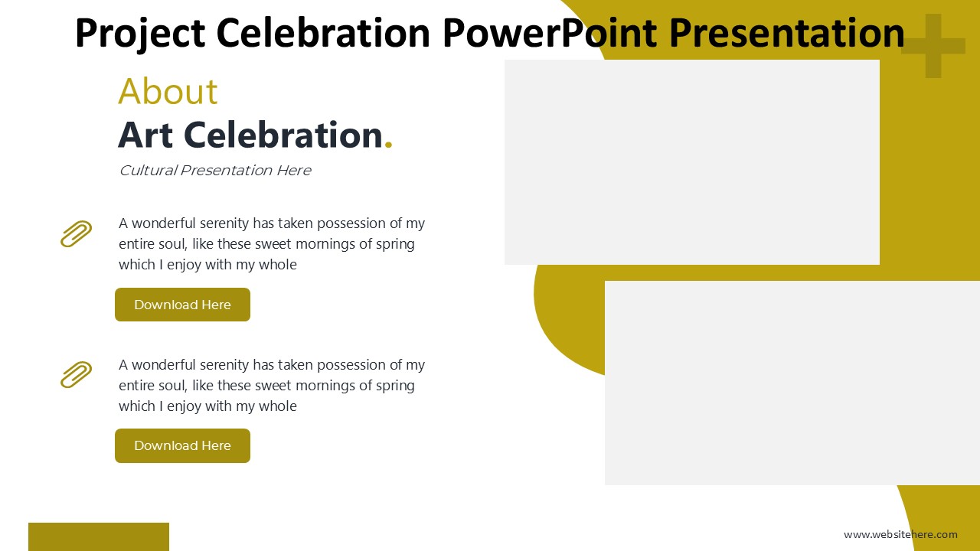Select the Cultural Presentation Here subtitle
The width and height of the screenshot is (980, 551).
[214, 171]
